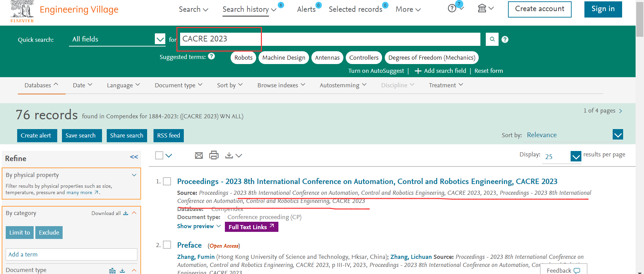This screenshot has width=644, height=274.
Task: Select Controllers suggested term
Action: point(364,58)
